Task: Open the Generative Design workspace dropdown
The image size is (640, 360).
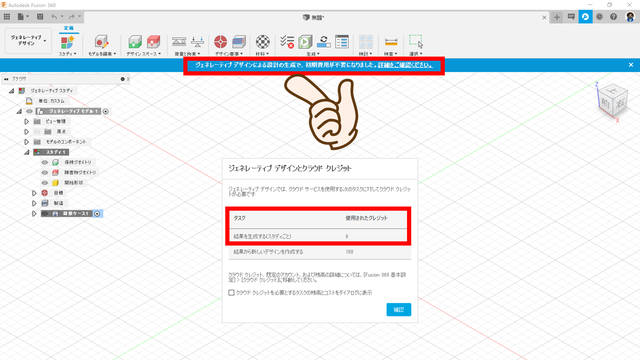Action: [28, 40]
